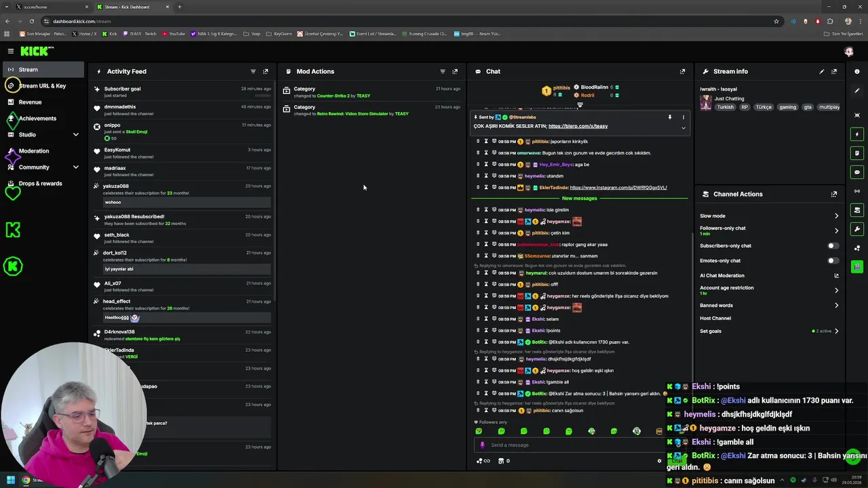The width and height of the screenshot is (868, 488).
Task: Toggle Emotes-only chat switch
Action: 833,261
